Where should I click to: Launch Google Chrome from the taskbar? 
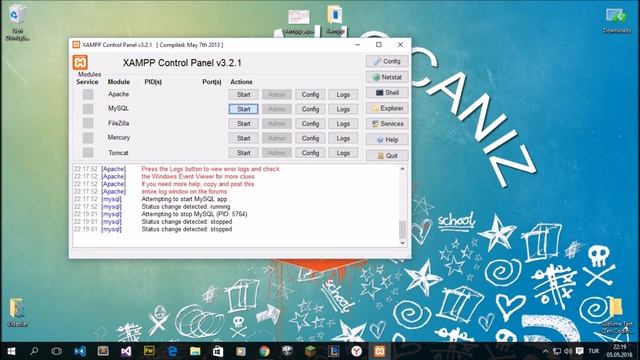tap(264, 351)
